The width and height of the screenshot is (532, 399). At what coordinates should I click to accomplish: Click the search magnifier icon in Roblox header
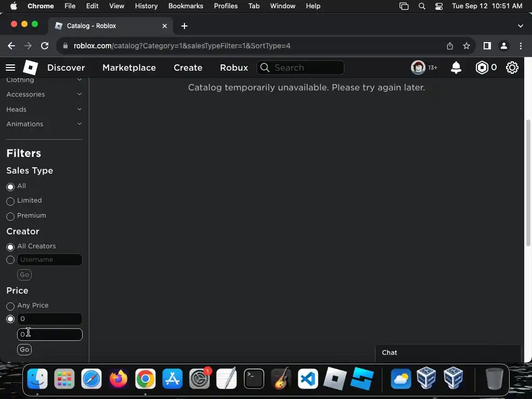coord(264,68)
